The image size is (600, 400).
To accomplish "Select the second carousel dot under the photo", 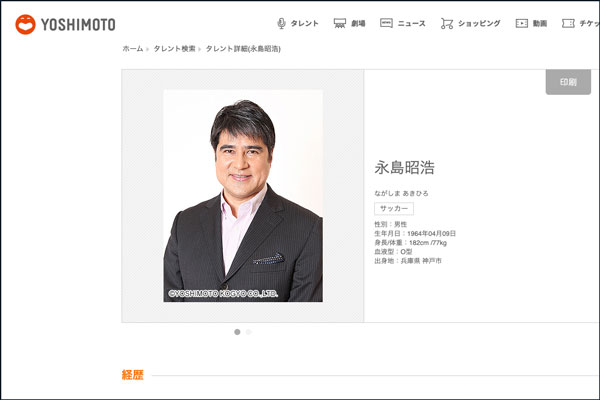I will pos(248,331).
